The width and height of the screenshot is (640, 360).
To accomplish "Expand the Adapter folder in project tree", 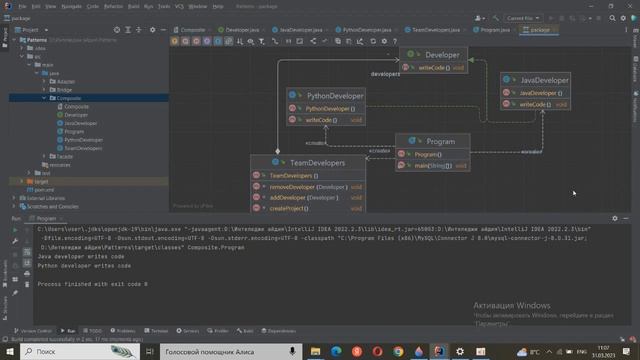I will tap(44, 81).
